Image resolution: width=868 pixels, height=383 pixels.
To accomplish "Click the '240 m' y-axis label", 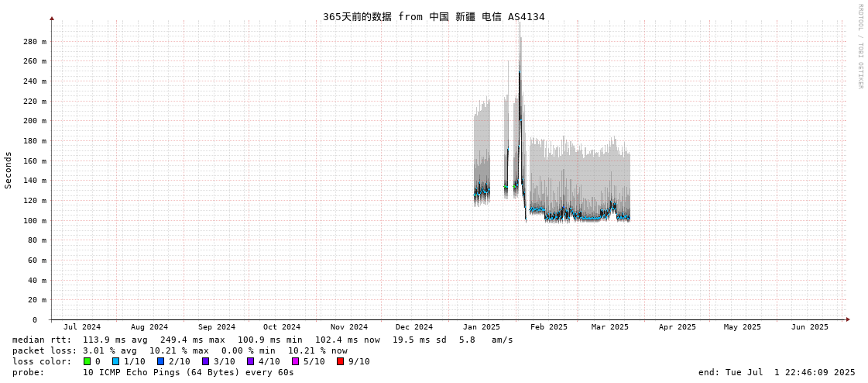I will (x=35, y=81).
